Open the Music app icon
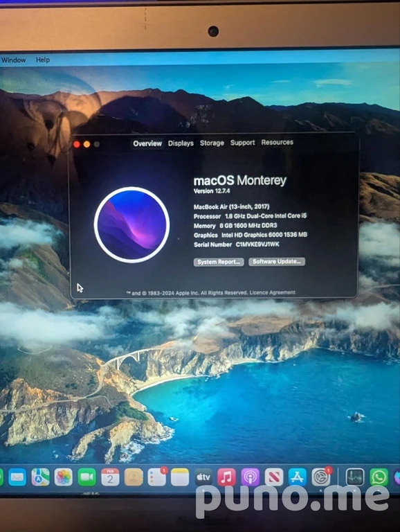This screenshot has width=400, height=532. (x=226, y=477)
